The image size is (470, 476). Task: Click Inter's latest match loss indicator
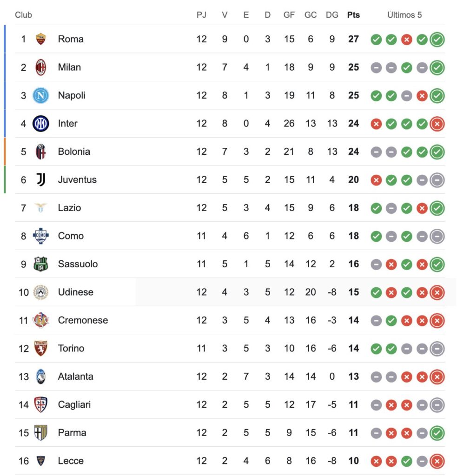(x=437, y=124)
